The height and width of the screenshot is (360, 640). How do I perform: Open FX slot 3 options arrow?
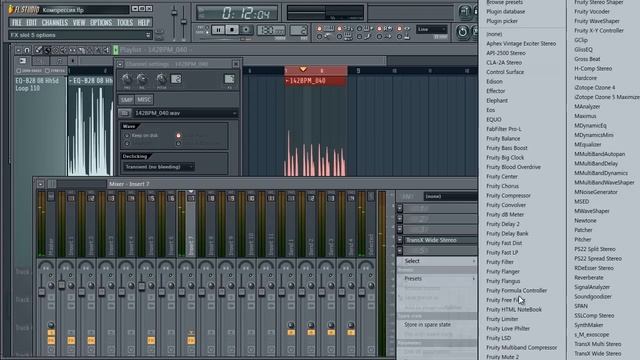(400, 229)
